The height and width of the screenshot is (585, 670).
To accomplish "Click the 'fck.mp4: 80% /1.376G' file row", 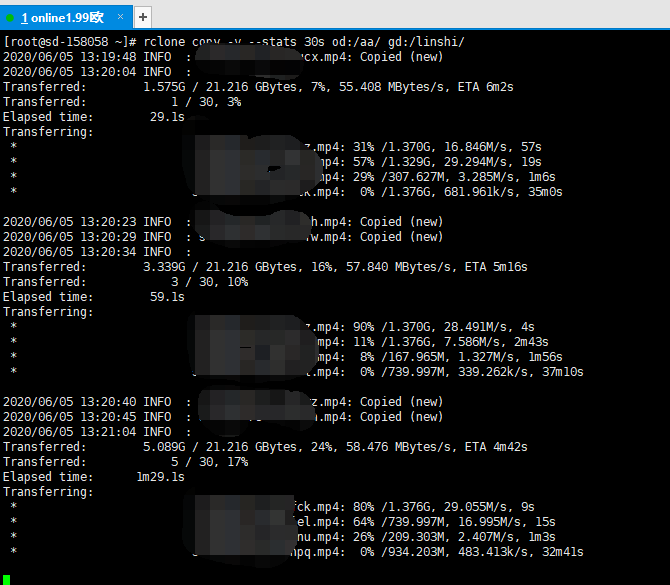I will (x=272, y=507).
